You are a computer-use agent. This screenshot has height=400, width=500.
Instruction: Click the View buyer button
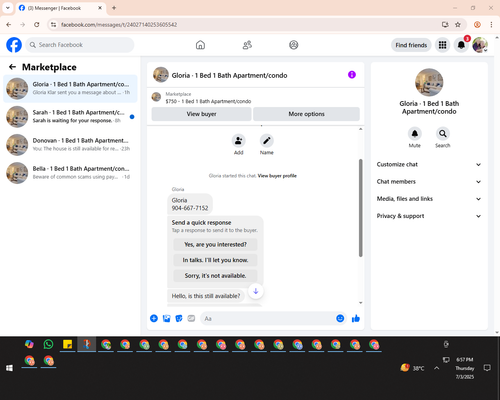pos(201,114)
